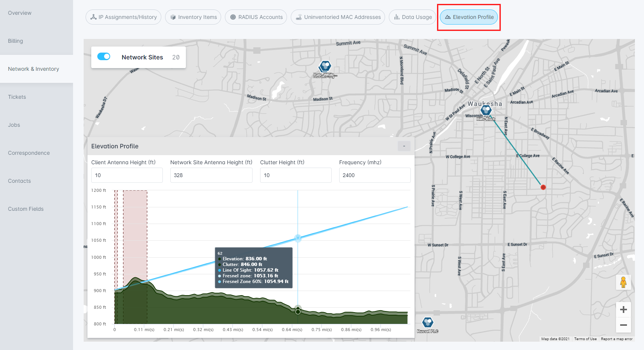This screenshot has width=644, height=350.
Task: Click the Data Usage bar chart icon
Action: (x=397, y=17)
